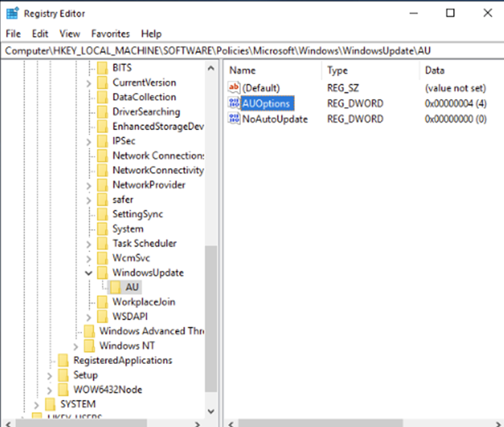Click the vertical scrollbar thumb in tree pane
Viewport: 504px width, 427px height.
(211, 319)
